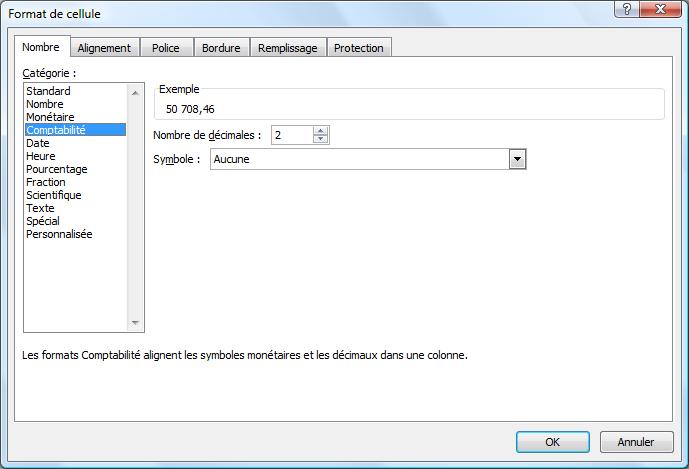Select the Remplissage tab
Viewport: 689px width, 469px height.
[287, 48]
